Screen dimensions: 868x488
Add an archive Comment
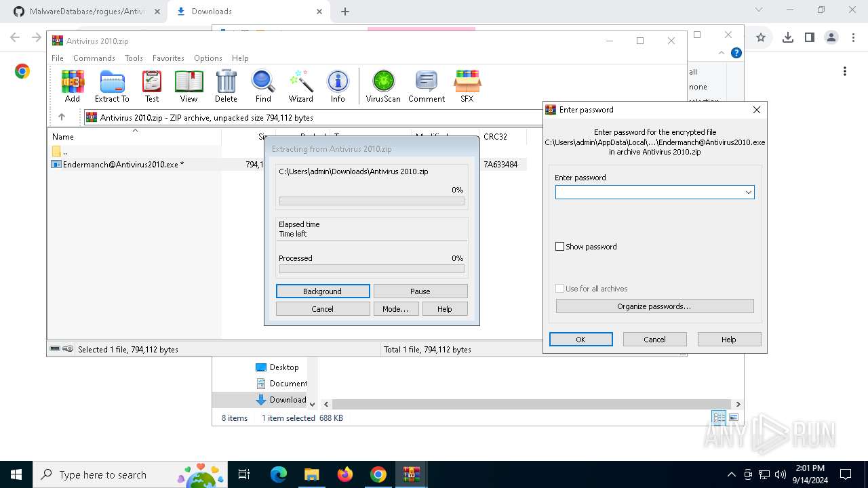pyautogui.click(x=427, y=86)
